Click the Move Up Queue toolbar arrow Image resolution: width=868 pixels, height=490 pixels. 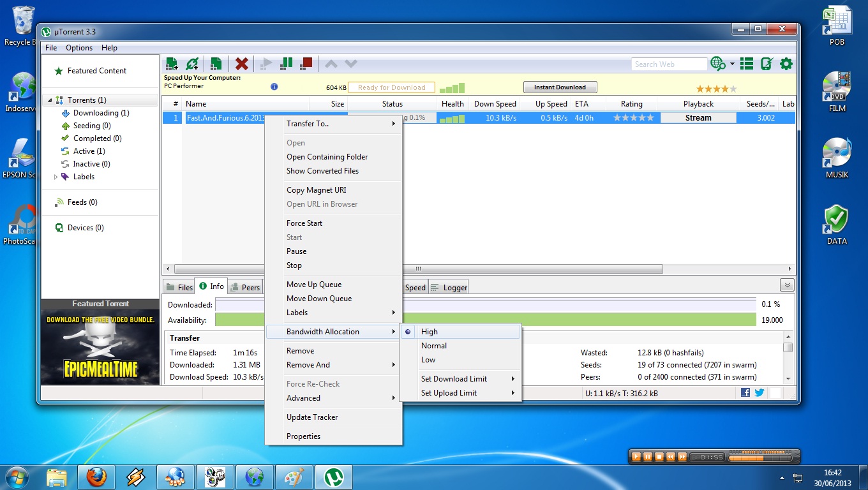(331, 64)
